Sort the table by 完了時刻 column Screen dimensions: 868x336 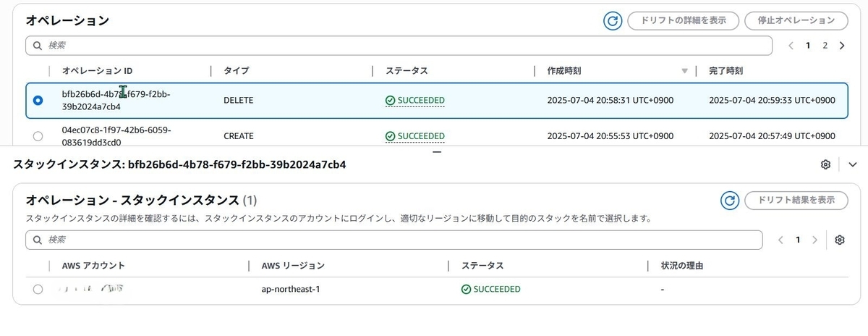[726, 71]
